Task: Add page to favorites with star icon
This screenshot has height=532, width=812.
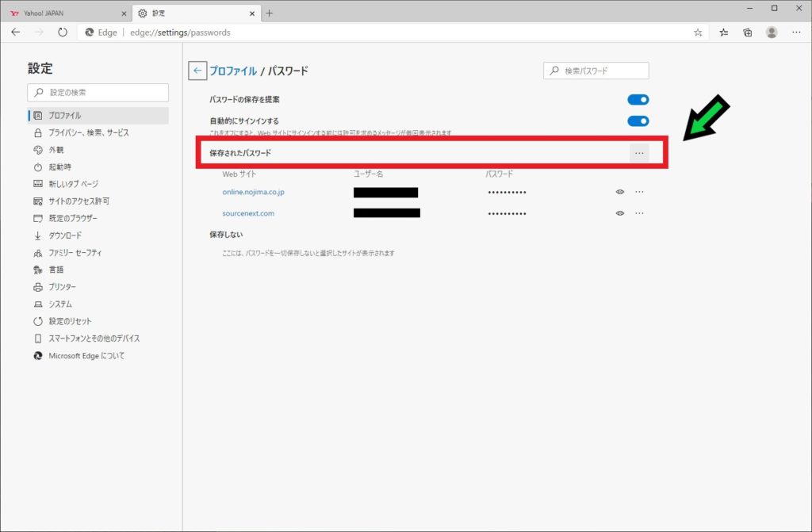Action: point(698,33)
